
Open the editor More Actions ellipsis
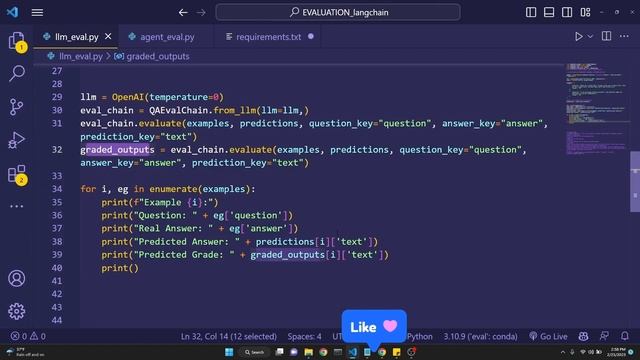point(624,36)
